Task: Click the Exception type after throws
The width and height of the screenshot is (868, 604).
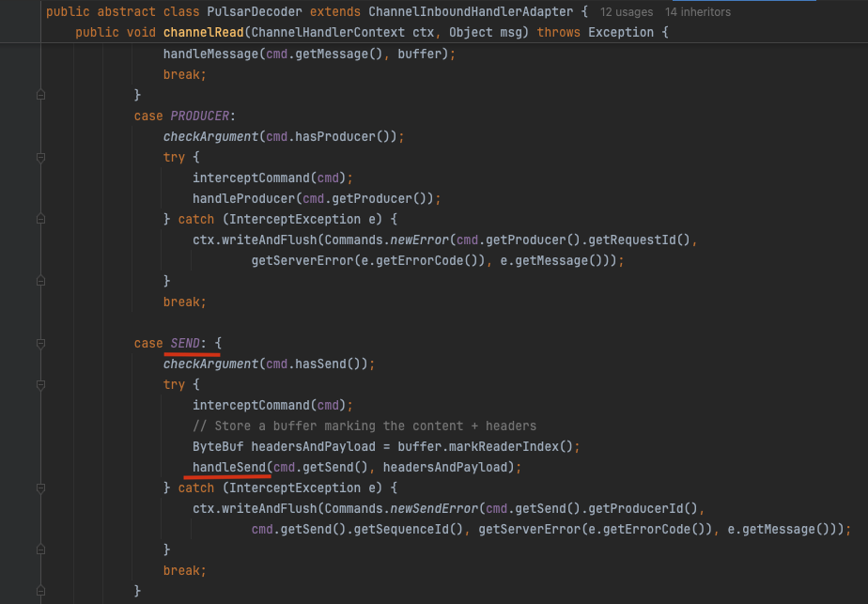Action: click(621, 33)
